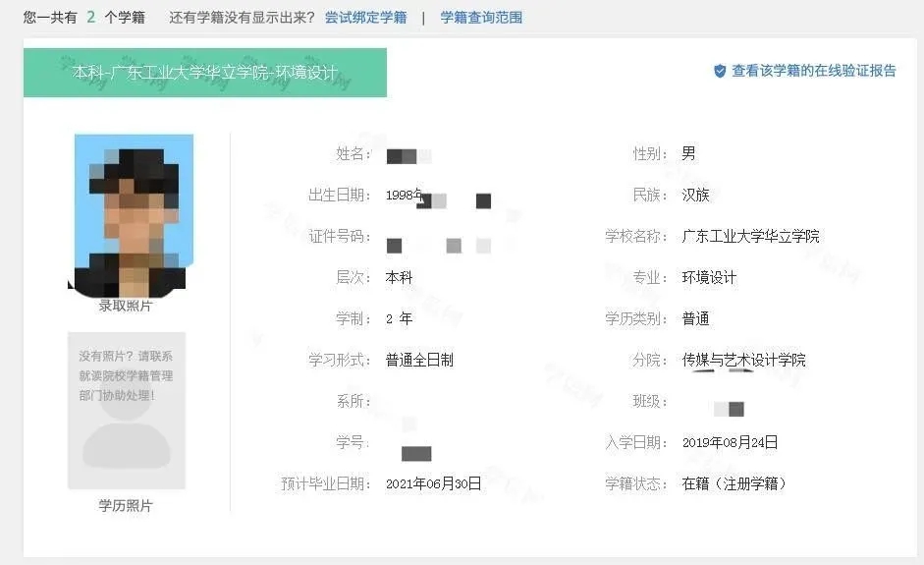Click the 本科 level value
This screenshot has height=565, width=924.
point(399,278)
